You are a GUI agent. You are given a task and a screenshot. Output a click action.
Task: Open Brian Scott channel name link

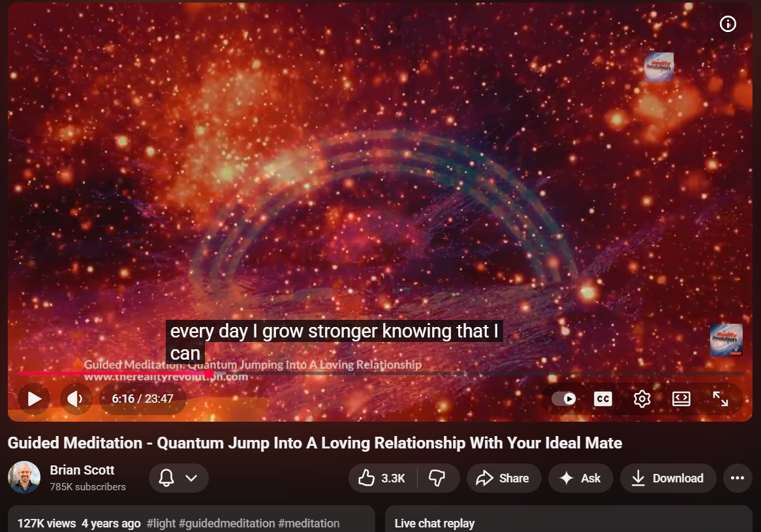pos(82,470)
